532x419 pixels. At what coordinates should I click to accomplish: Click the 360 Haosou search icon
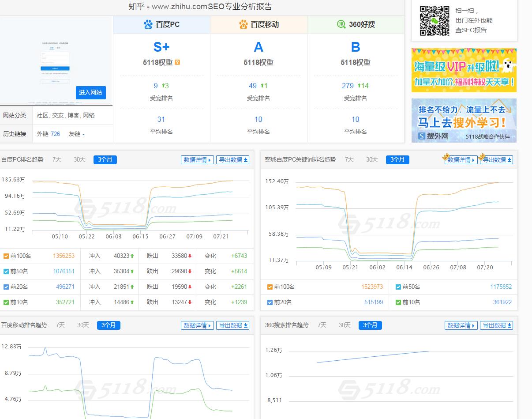point(341,25)
